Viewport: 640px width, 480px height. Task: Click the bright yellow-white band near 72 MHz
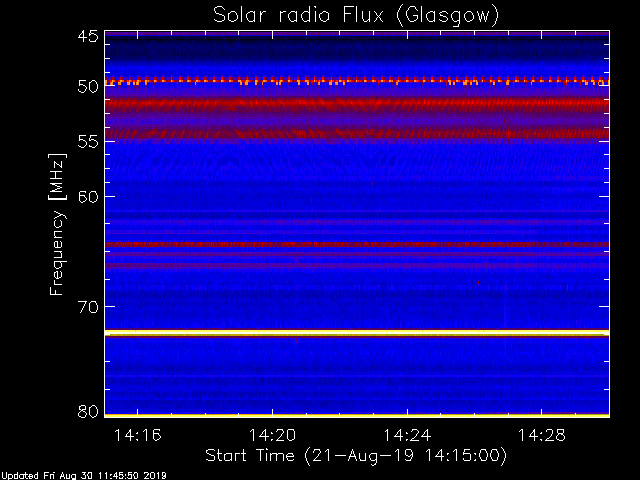(357, 333)
